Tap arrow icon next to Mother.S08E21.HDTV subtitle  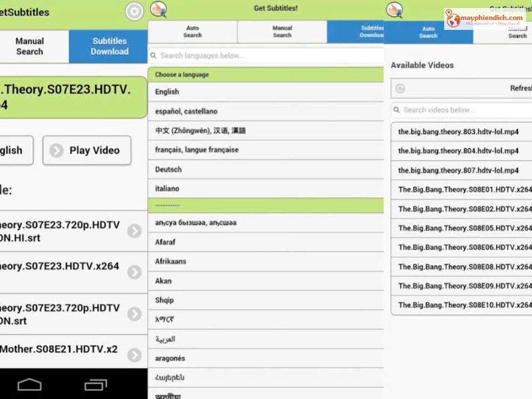pyautogui.click(x=134, y=354)
